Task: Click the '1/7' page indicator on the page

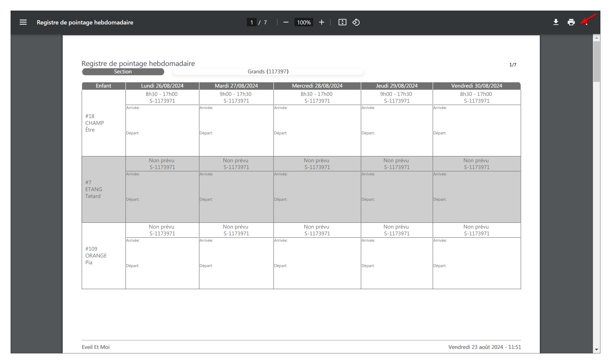Action: (513, 65)
